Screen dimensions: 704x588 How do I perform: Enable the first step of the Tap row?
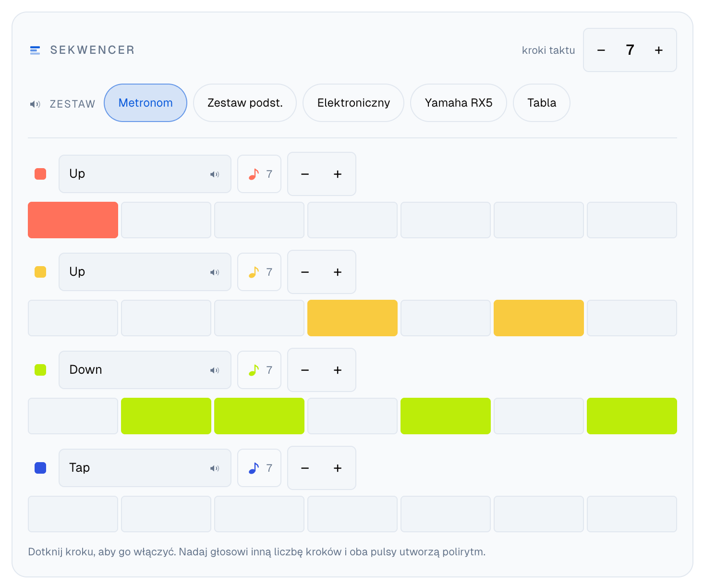pyautogui.click(x=73, y=514)
